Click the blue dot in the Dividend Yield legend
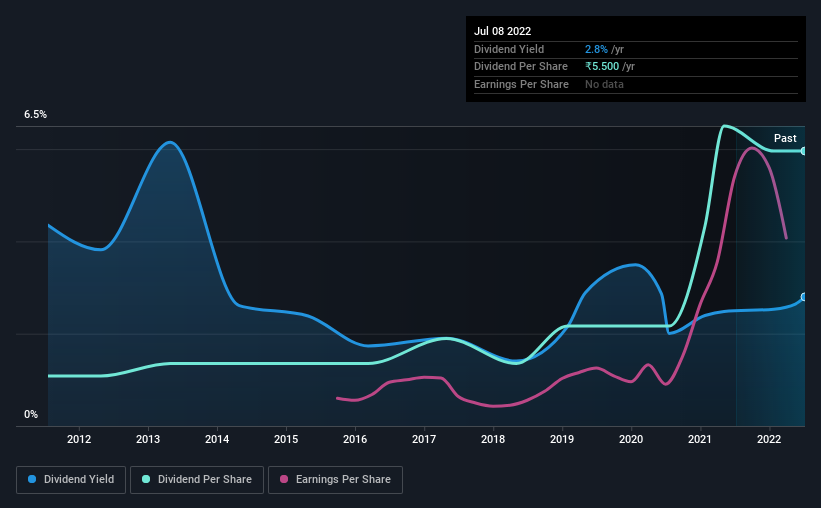Viewport: 821px width, 508px height. [33, 480]
